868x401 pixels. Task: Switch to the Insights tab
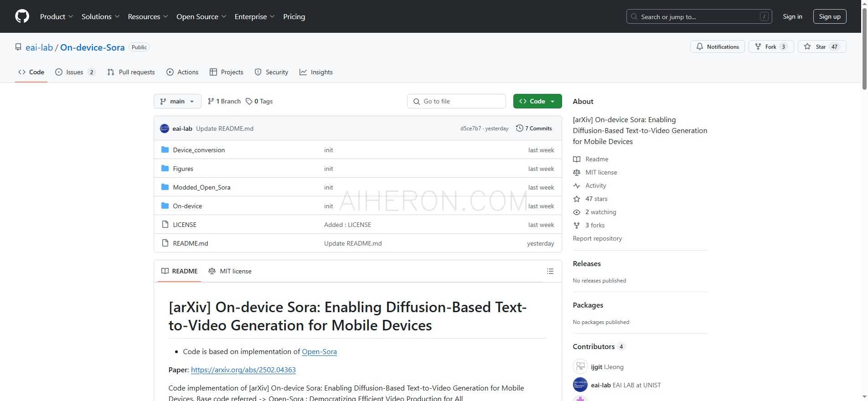(316, 72)
